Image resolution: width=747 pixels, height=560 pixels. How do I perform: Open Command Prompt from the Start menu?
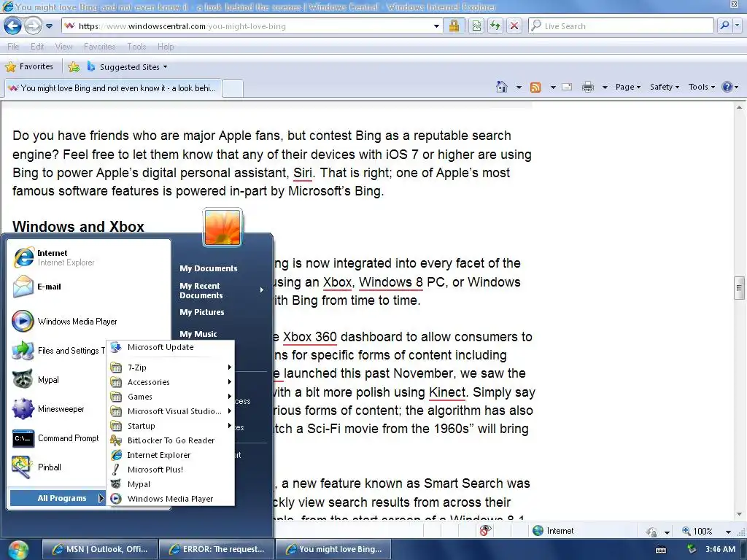click(57, 438)
